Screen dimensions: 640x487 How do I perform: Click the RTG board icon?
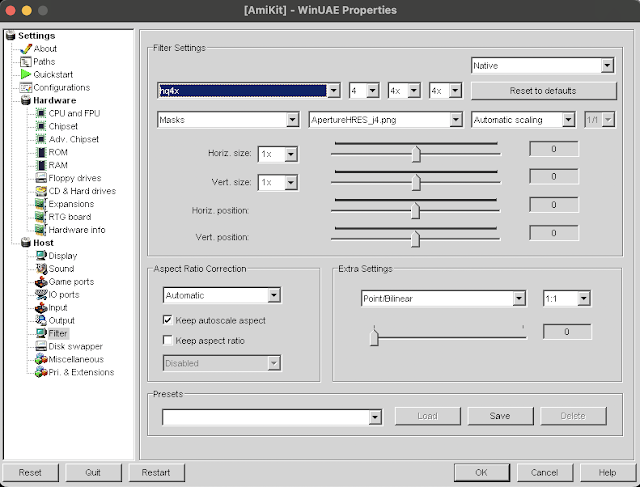[41, 217]
